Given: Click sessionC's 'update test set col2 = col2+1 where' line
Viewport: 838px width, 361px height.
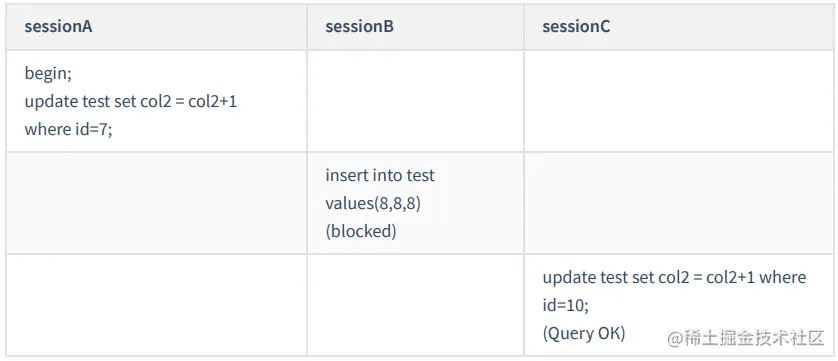Looking at the screenshot, I should click(674, 278).
